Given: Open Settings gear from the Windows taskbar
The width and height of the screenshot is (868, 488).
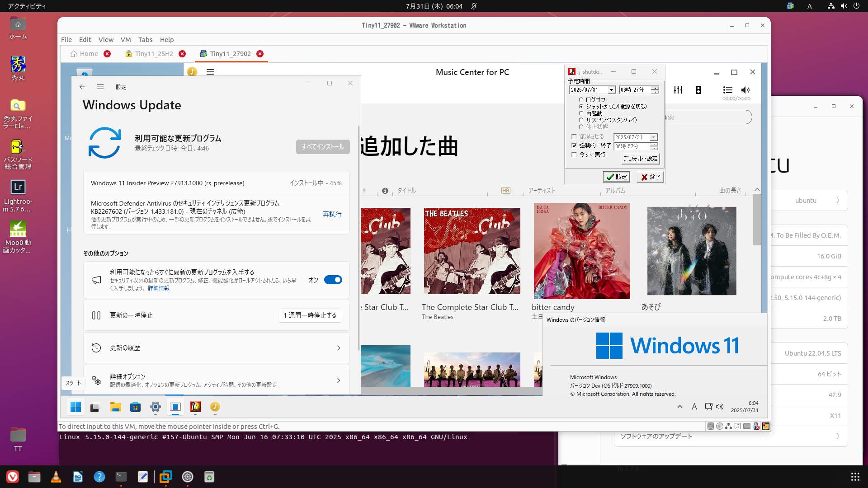Looking at the screenshot, I should point(156,407).
